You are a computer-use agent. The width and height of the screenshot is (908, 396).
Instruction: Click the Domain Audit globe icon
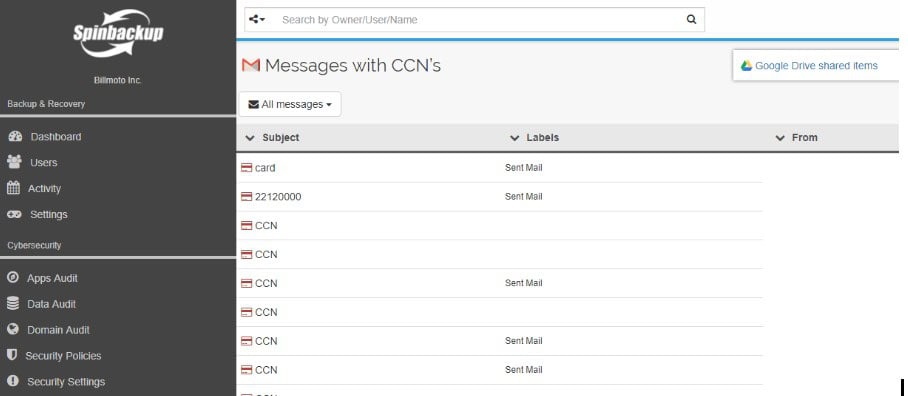click(13, 329)
